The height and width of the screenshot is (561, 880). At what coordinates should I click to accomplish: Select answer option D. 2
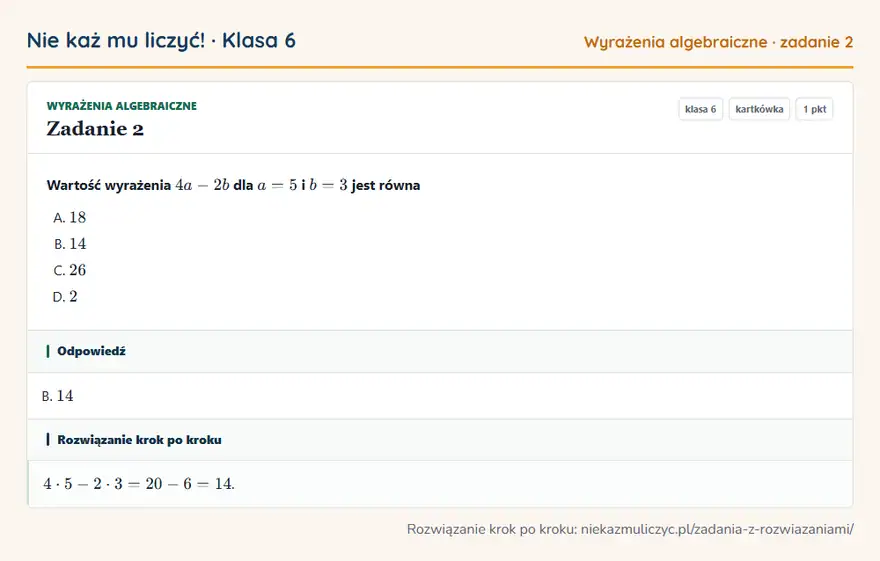point(65,297)
